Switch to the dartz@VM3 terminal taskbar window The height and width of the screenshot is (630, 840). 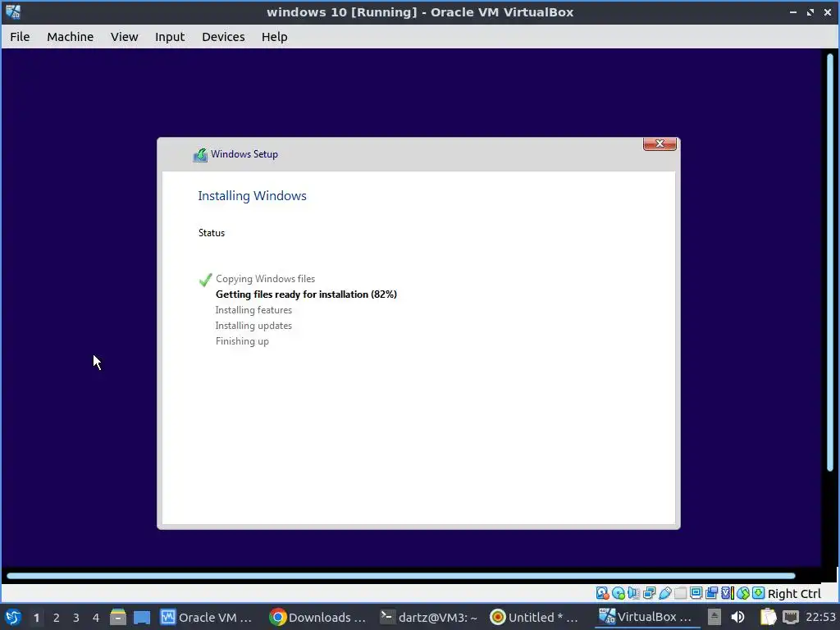pyautogui.click(x=428, y=617)
